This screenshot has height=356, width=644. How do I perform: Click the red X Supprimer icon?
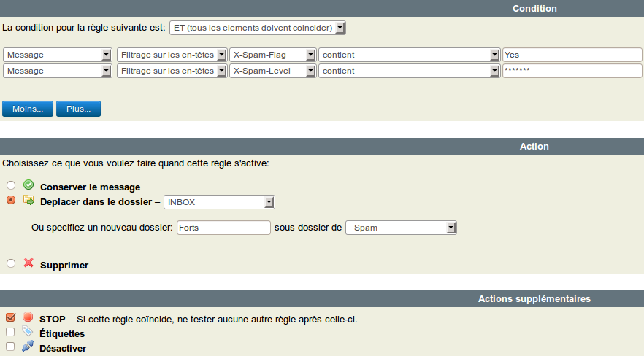[x=28, y=263]
